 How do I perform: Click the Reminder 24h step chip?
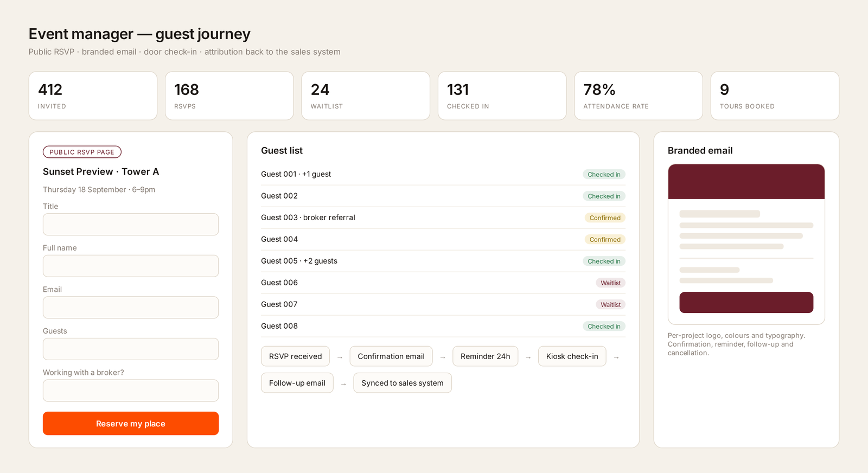[x=486, y=356]
